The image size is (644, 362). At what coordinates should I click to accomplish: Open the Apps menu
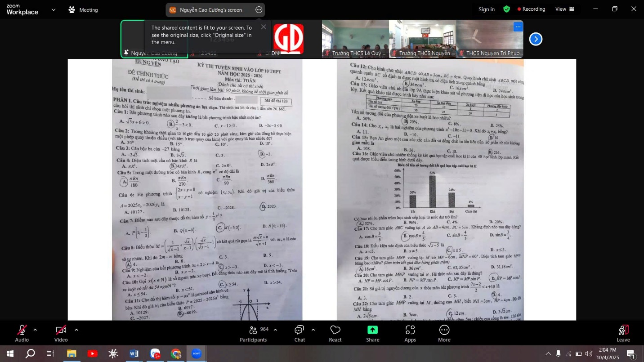(x=410, y=333)
